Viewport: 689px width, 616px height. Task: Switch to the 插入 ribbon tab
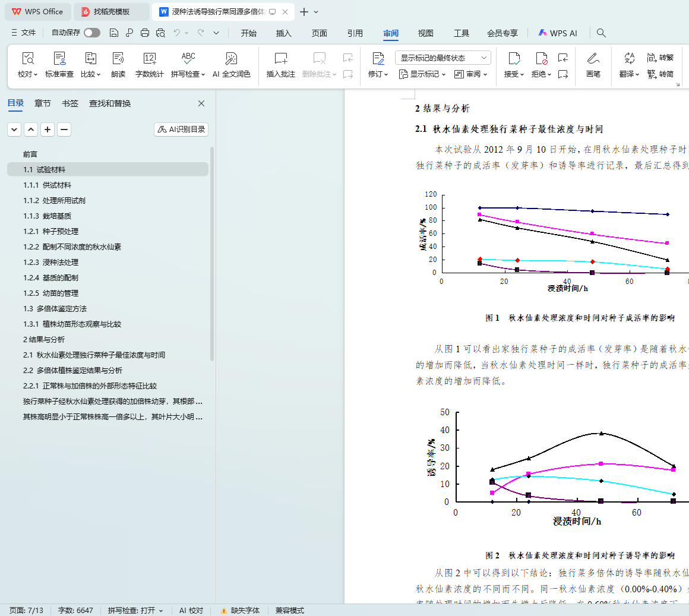tap(284, 33)
